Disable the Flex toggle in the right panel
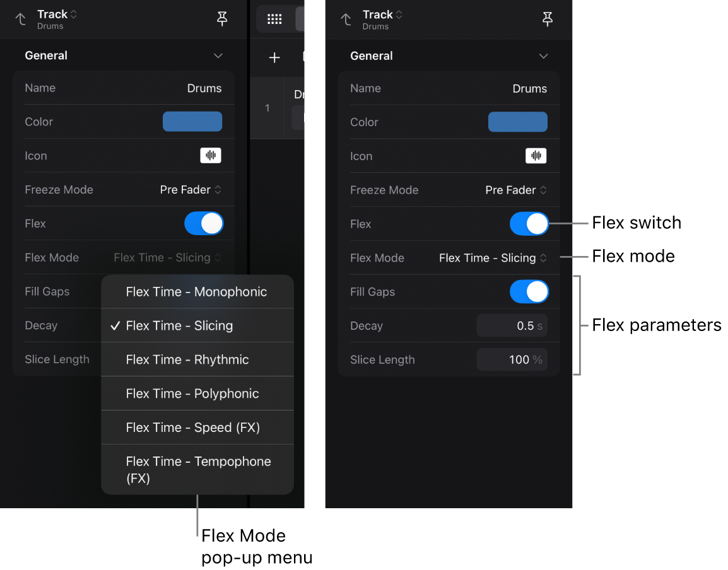The height and width of the screenshot is (570, 728). (529, 223)
